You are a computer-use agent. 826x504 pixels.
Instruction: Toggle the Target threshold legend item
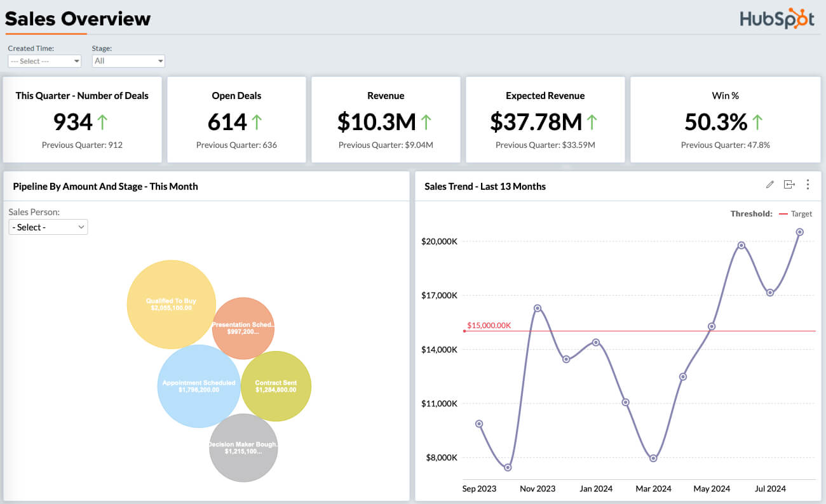point(796,214)
